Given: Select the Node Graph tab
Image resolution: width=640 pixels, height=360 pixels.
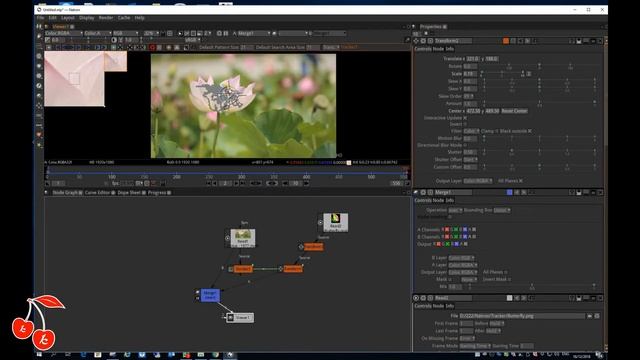Looking at the screenshot, I should [x=65, y=193].
